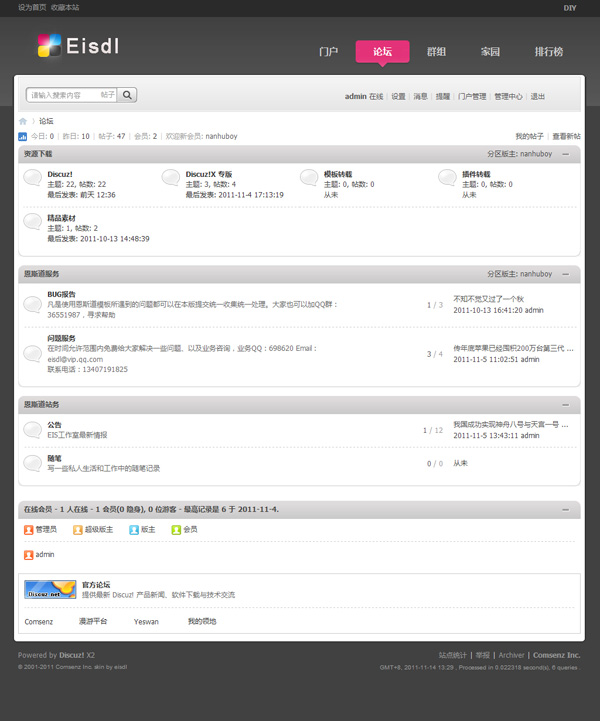Open 管理中心 in the user menu
600x721 pixels.
509,96
